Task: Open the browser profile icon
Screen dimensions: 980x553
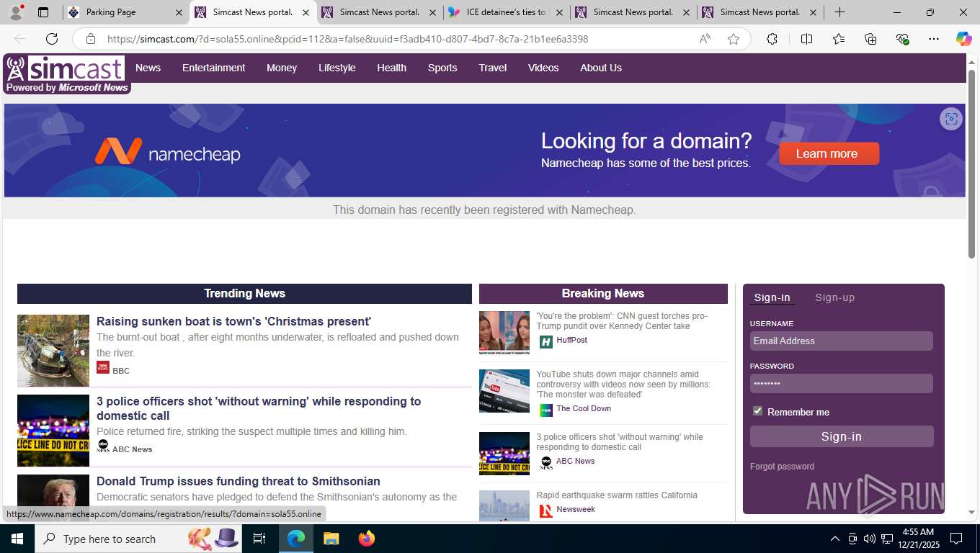Action: tap(16, 12)
